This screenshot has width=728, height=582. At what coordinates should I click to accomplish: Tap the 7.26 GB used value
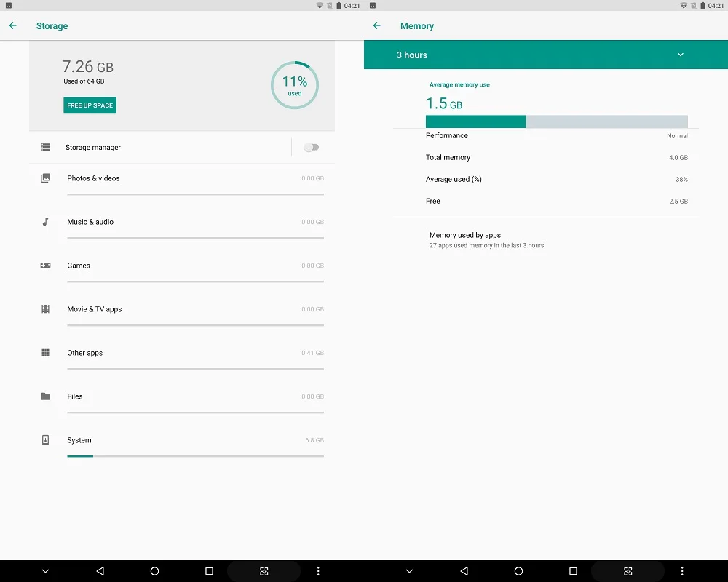click(x=88, y=67)
